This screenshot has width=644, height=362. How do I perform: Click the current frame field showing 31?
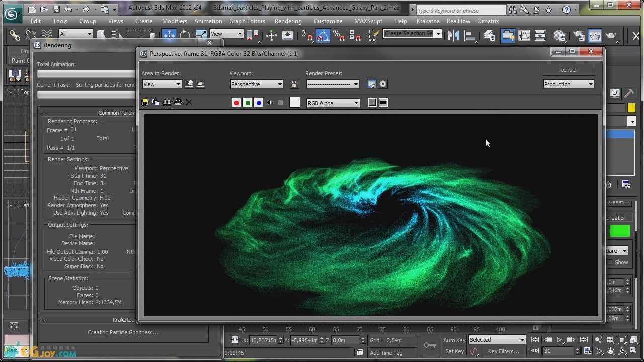(x=558, y=351)
